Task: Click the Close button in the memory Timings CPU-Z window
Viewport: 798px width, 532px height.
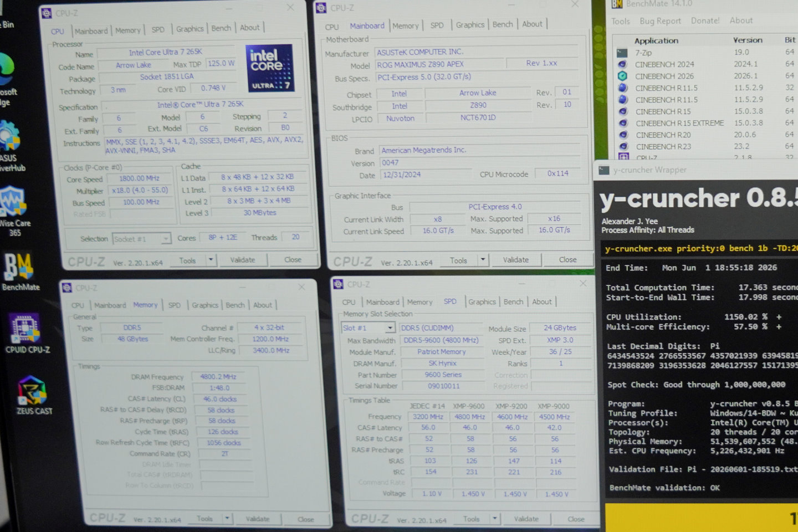Action: 305,520
